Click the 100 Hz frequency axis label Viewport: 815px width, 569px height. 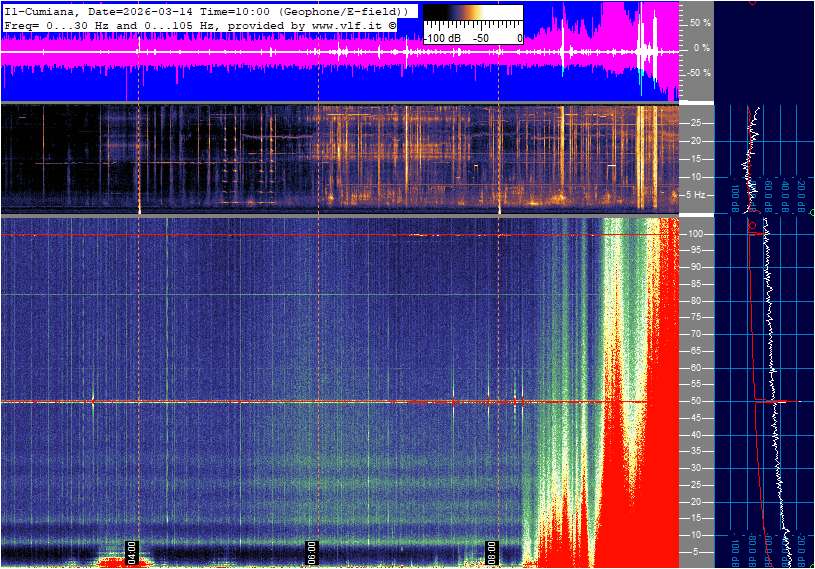696,234
